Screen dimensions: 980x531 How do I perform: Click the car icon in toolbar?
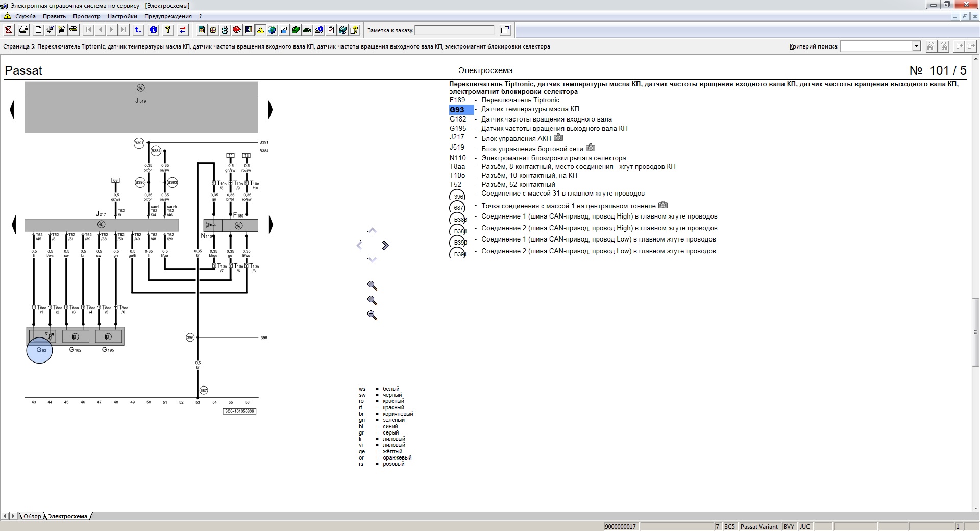click(73, 29)
